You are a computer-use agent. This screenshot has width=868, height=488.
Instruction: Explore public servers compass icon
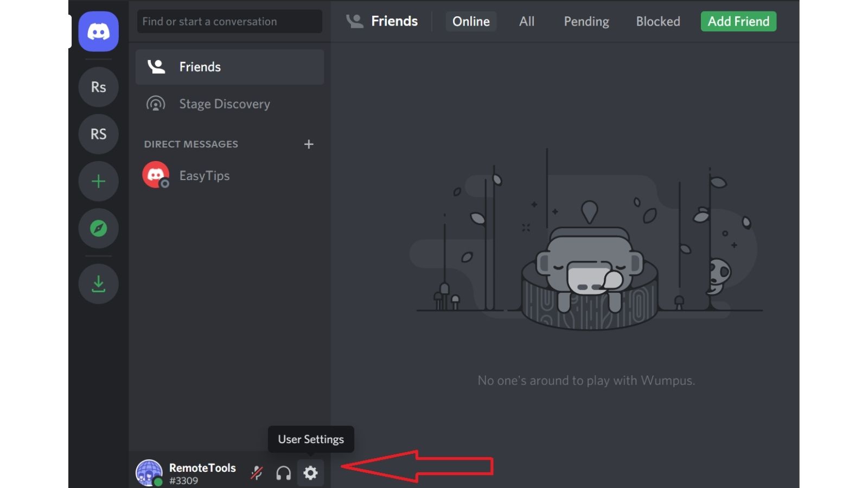(x=98, y=228)
